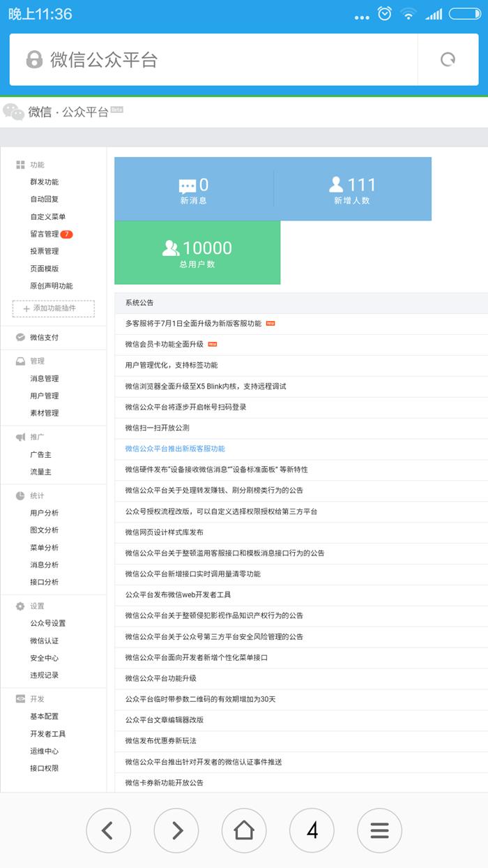Open 消息分析 in sidebar

coord(44,564)
